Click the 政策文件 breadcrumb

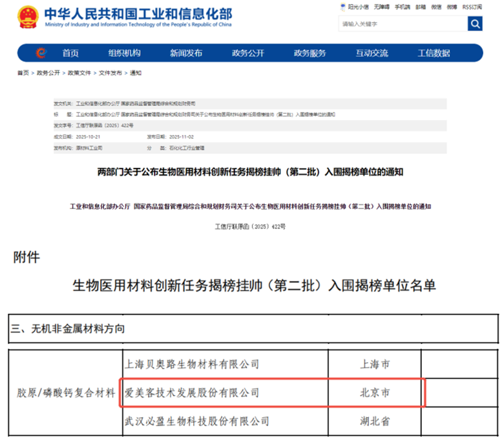coord(79,73)
